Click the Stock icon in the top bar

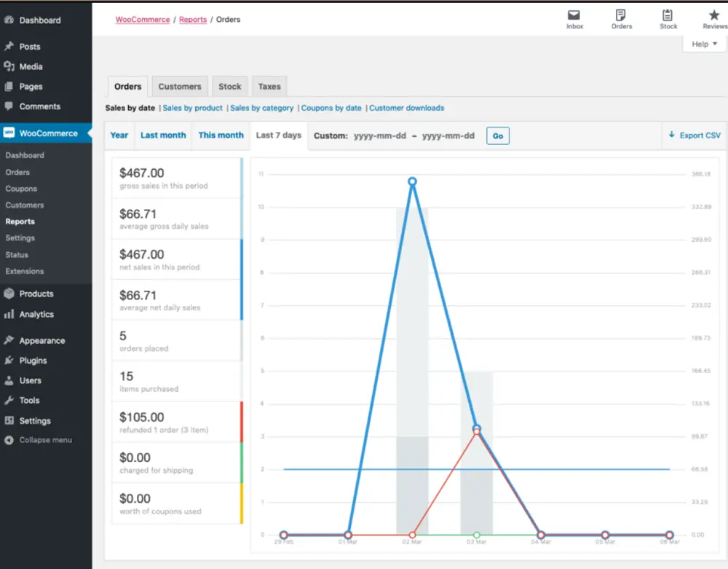coord(668,16)
